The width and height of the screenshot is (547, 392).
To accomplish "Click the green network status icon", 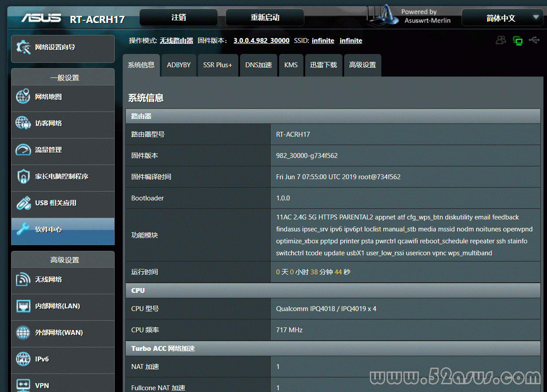I will [517, 41].
